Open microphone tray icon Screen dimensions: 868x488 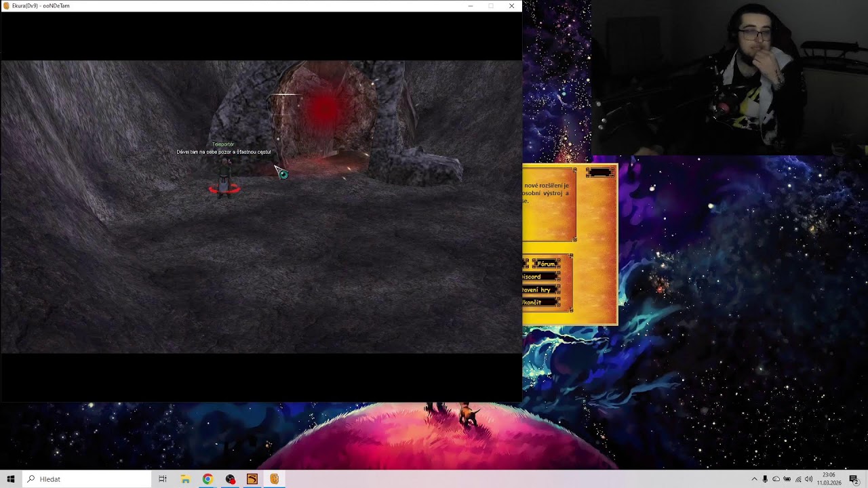point(765,479)
